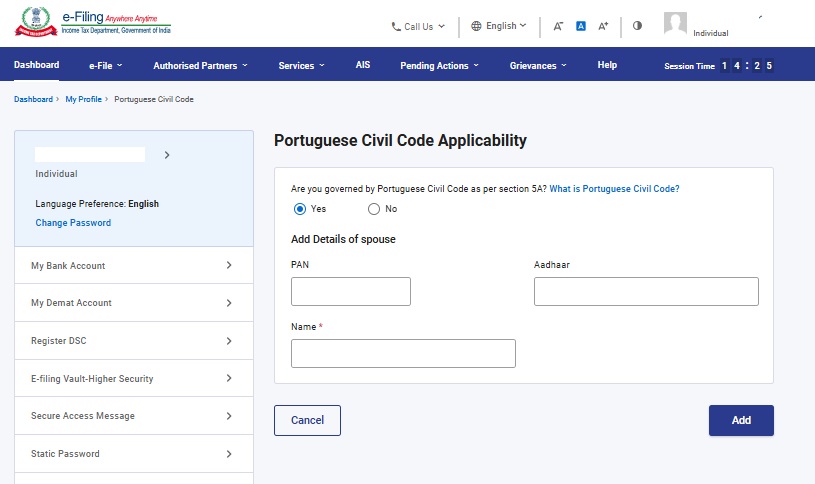The width and height of the screenshot is (815, 484).
Task: Click the spouse PAN input field
Action: (351, 291)
